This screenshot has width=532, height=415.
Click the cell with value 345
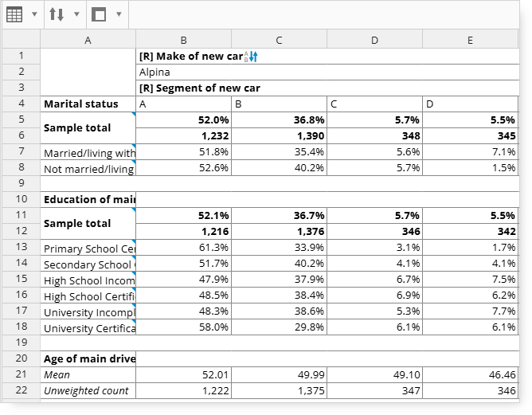coord(470,135)
